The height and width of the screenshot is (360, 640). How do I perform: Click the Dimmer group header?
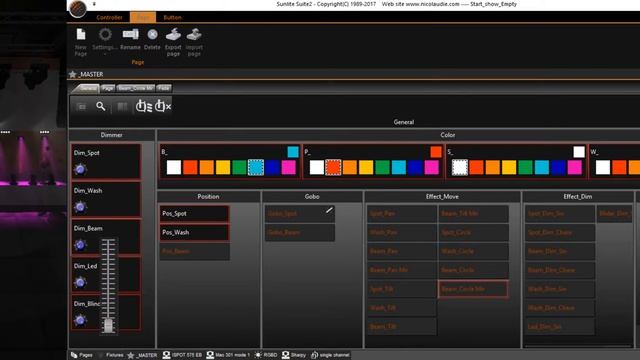tap(111, 135)
